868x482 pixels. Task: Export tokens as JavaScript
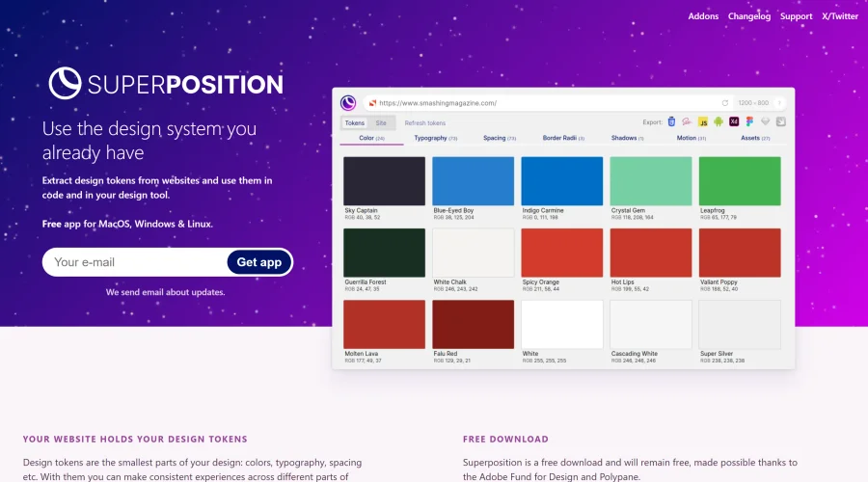pyautogui.click(x=703, y=121)
